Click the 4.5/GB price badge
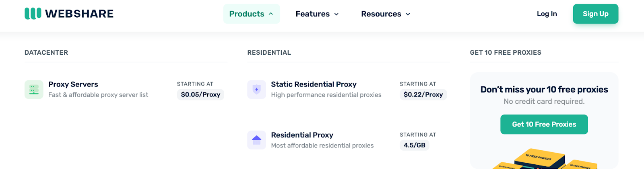Screen dimensions: 644x176 [415, 145]
